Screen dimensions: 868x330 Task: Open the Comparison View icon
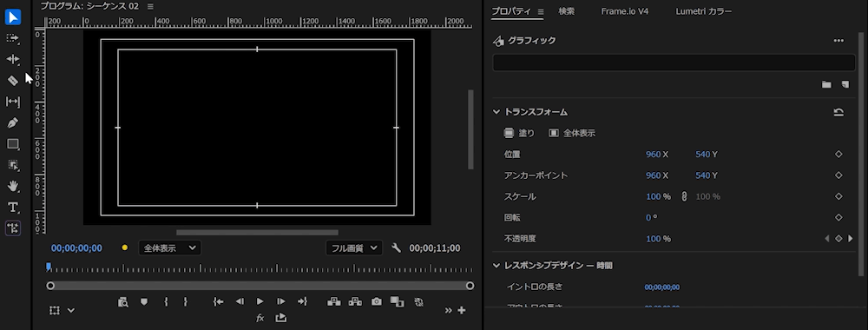click(397, 301)
